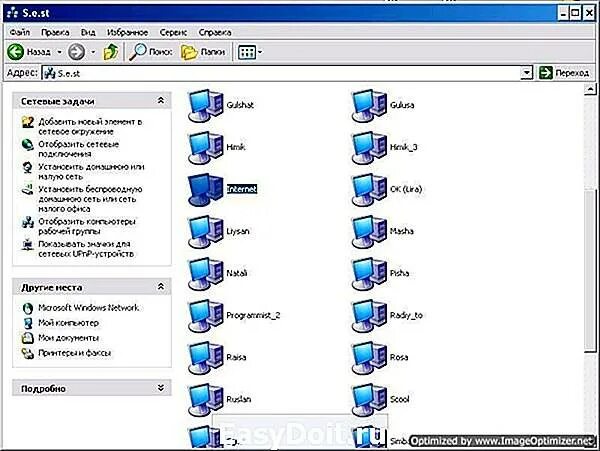Go up one folder level icon
The height and width of the screenshot is (451, 600).
(111, 52)
